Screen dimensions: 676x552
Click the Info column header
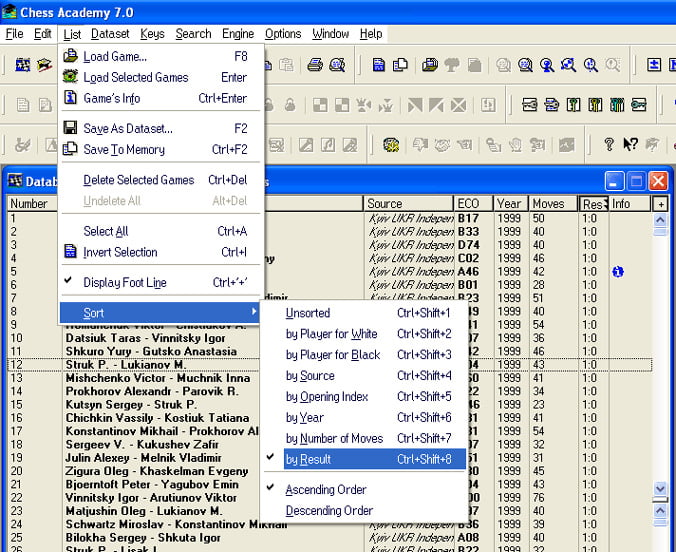[x=629, y=204]
